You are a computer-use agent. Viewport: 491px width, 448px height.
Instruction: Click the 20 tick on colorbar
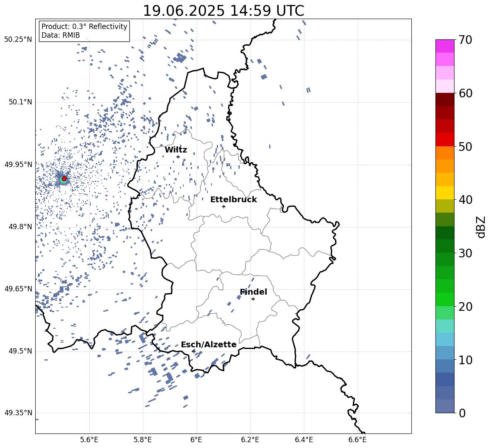click(465, 307)
